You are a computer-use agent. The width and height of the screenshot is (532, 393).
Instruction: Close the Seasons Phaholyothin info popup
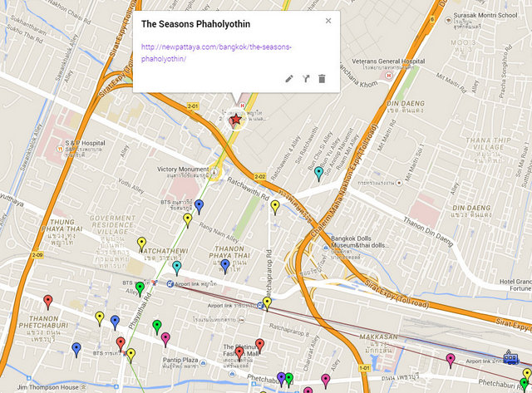tap(328, 21)
